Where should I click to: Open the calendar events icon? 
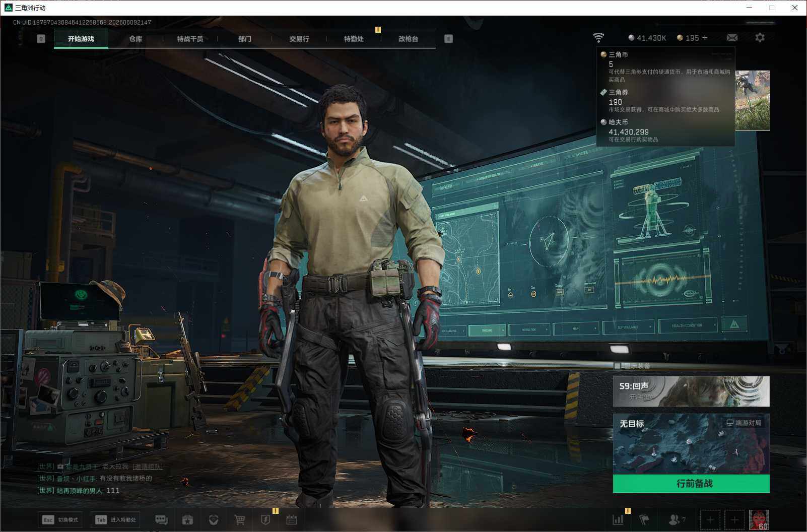(x=292, y=520)
